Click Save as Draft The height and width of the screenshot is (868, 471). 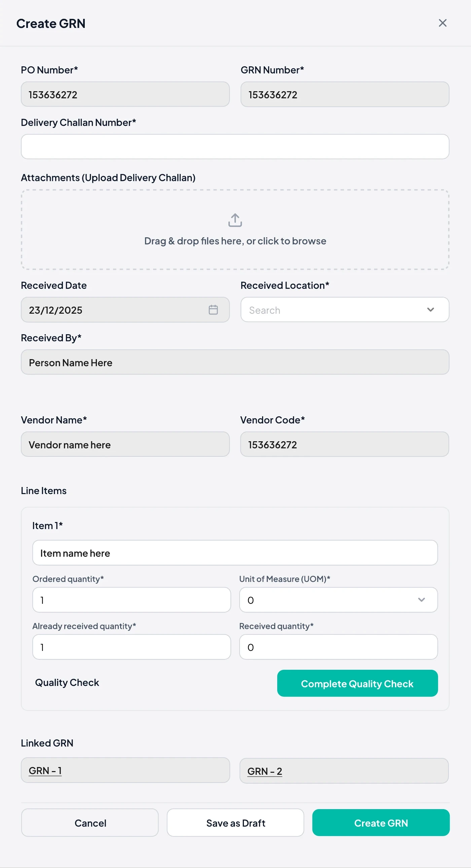[x=235, y=823]
